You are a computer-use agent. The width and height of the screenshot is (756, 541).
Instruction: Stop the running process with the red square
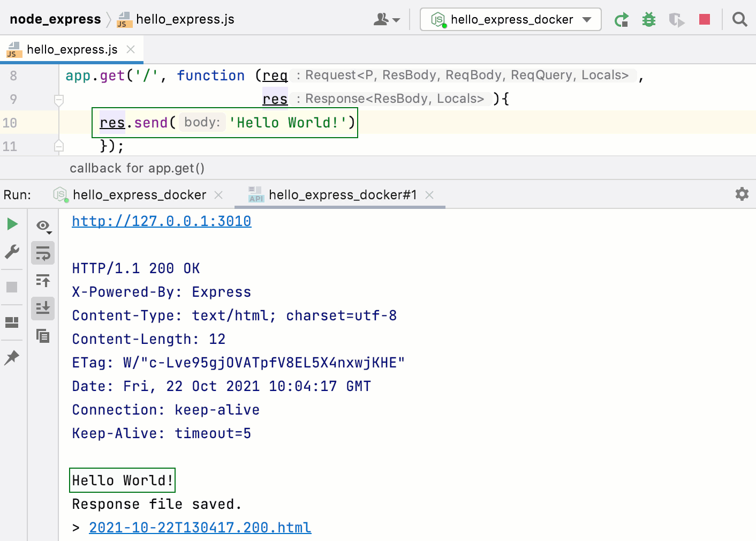(x=704, y=19)
